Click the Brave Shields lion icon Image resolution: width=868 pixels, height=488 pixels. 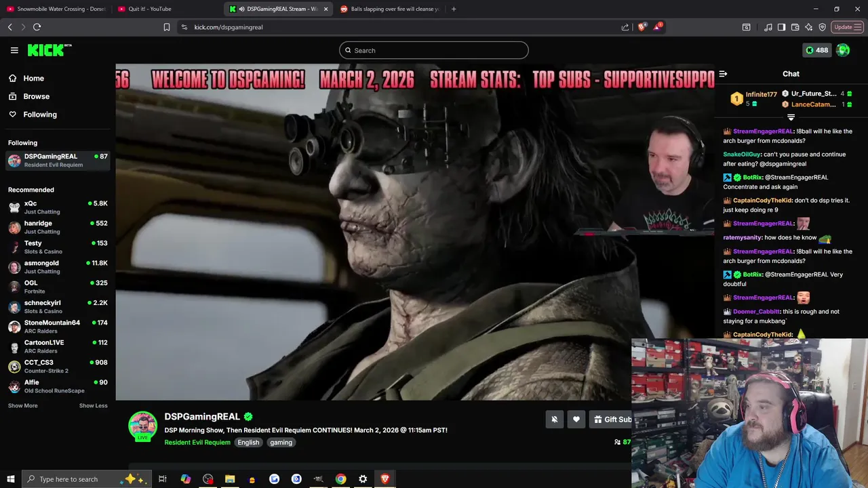point(642,27)
